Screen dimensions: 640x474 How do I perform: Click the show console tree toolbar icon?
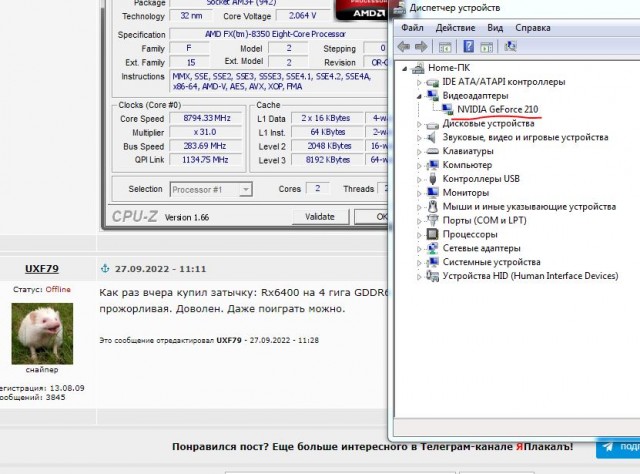point(444,47)
